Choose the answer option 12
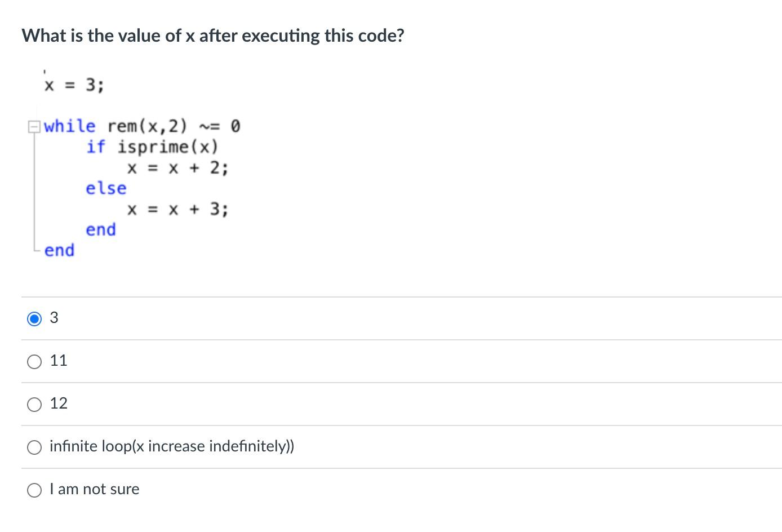Image resolution: width=782 pixels, height=532 pixels. 34,404
